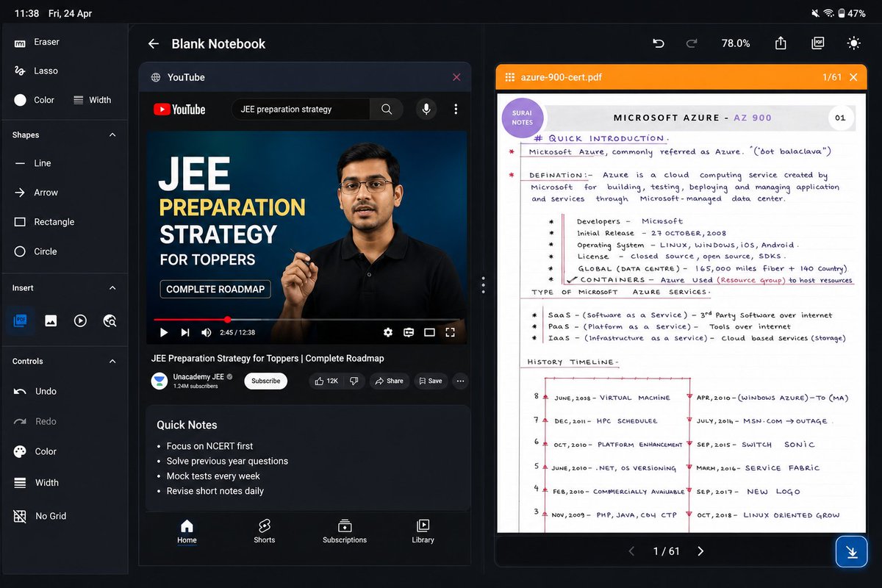Screen dimensions: 882x588
Task: Click the YouTube search magnifier button
Action: pyautogui.click(x=387, y=110)
